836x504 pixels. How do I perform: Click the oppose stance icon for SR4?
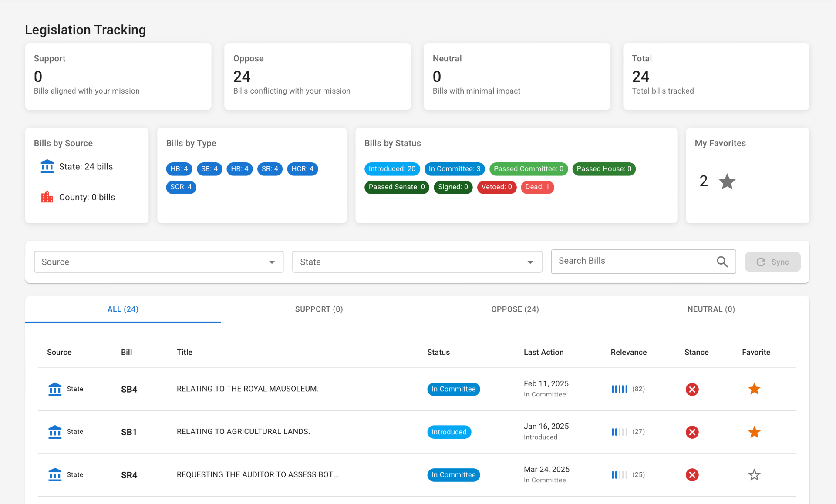coord(692,475)
